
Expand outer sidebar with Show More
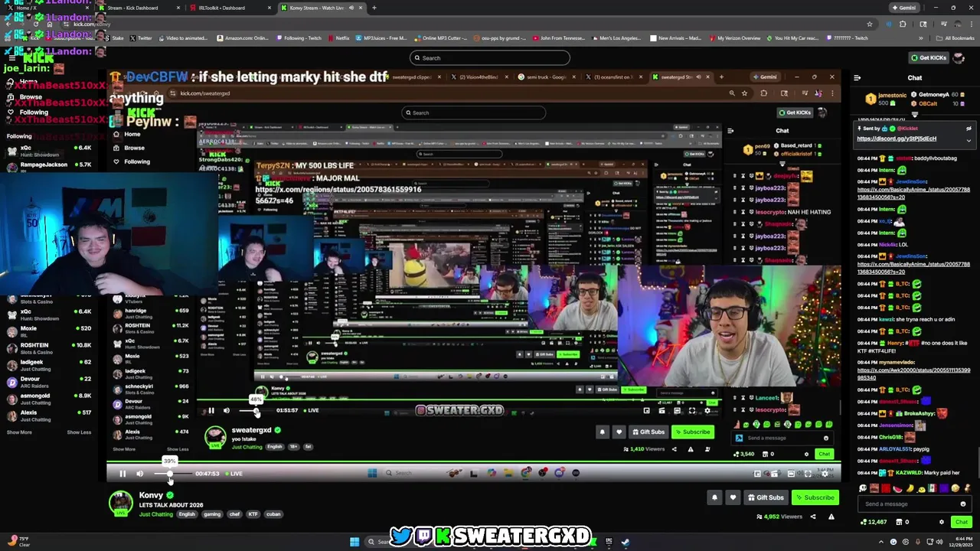coord(20,432)
